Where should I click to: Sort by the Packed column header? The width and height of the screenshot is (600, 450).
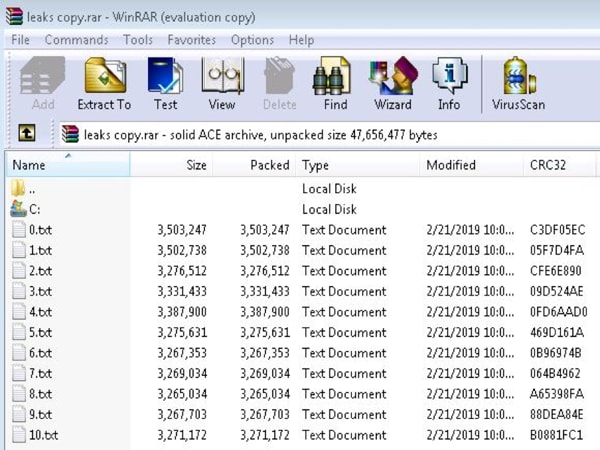(x=254, y=165)
